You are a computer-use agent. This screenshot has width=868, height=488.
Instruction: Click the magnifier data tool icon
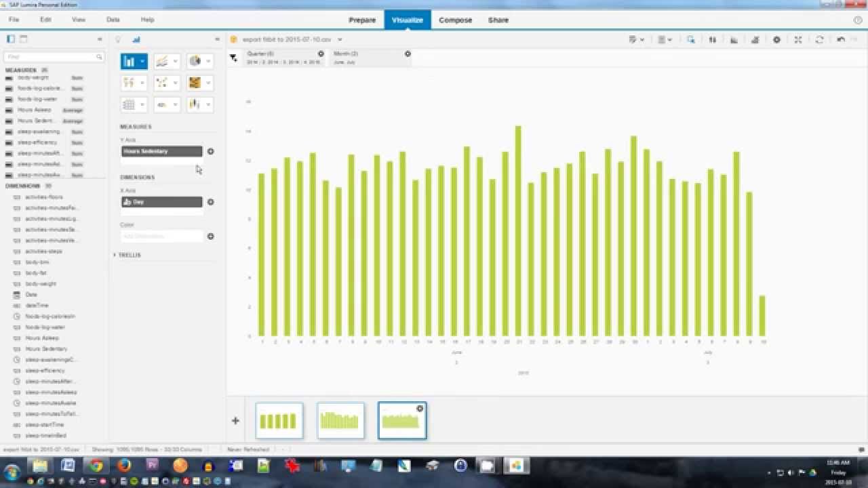[x=690, y=40]
